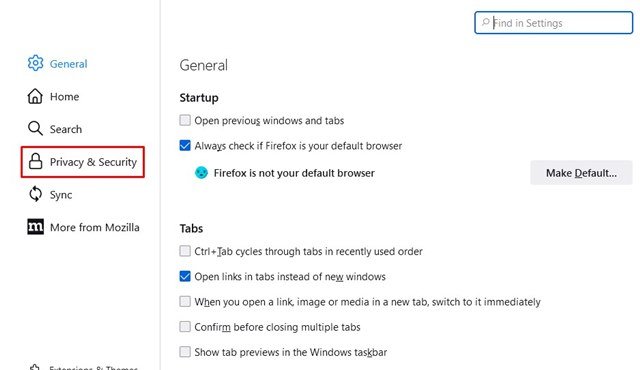Viewport: 640px width, 370px height.
Task: Click the sad face default browser icon
Action: 201,173
